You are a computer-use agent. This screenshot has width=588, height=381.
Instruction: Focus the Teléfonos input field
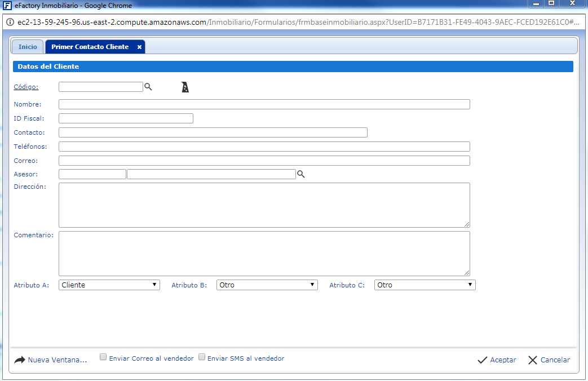point(264,147)
